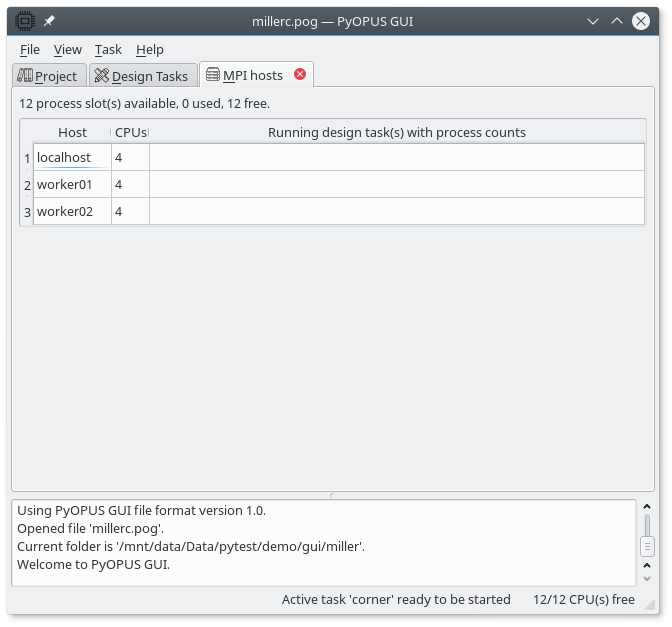Click the splitter handle above log panel
672x627 pixels.
pyautogui.click(x=331, y=495)
